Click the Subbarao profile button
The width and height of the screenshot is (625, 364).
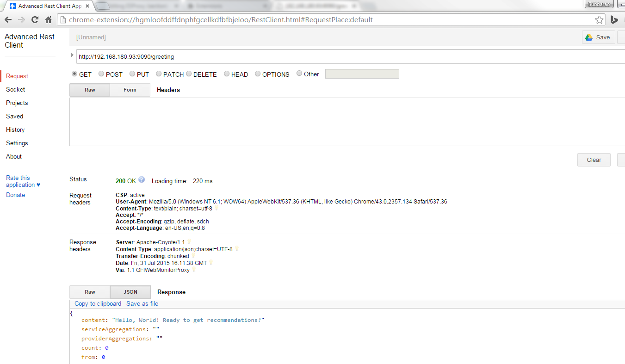point(599,4)
